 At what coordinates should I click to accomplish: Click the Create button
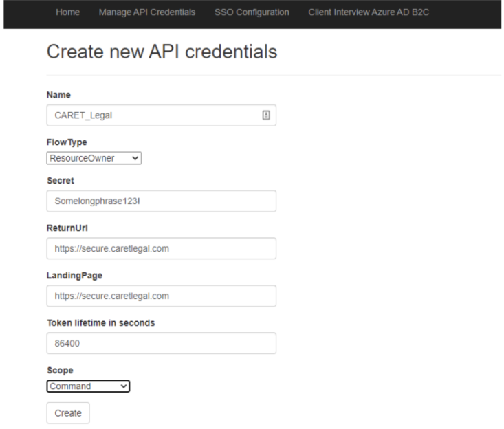coord(68,413)
